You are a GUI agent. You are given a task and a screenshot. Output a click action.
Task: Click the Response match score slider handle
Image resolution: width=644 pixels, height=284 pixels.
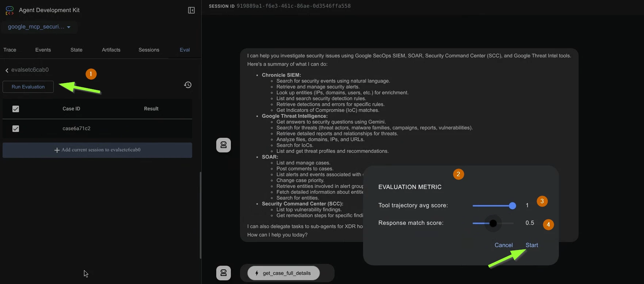point(493,223)
